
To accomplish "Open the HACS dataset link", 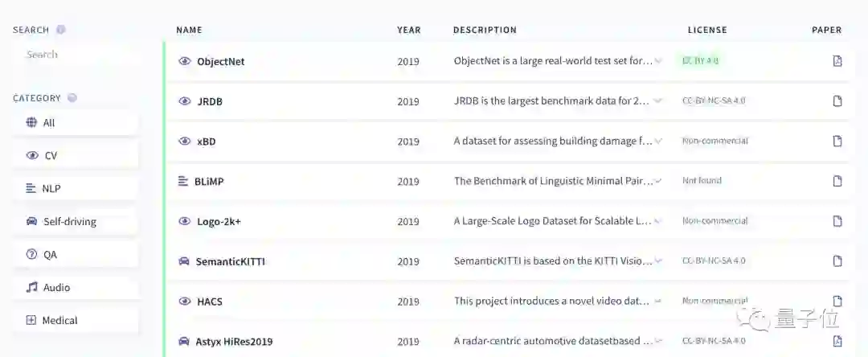I will 209,302.
